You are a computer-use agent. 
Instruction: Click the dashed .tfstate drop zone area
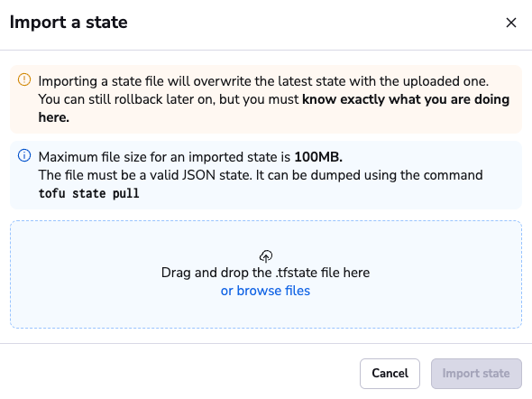click(x=266, y=274)
